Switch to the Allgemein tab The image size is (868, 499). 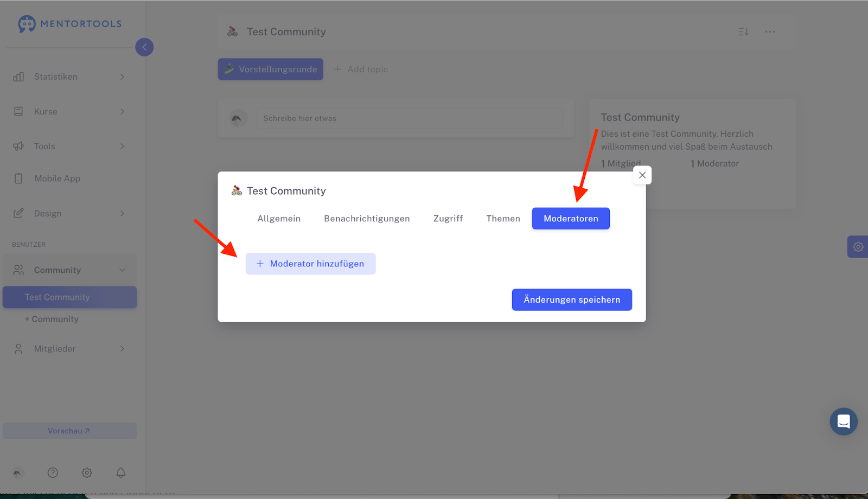point(279,219)
